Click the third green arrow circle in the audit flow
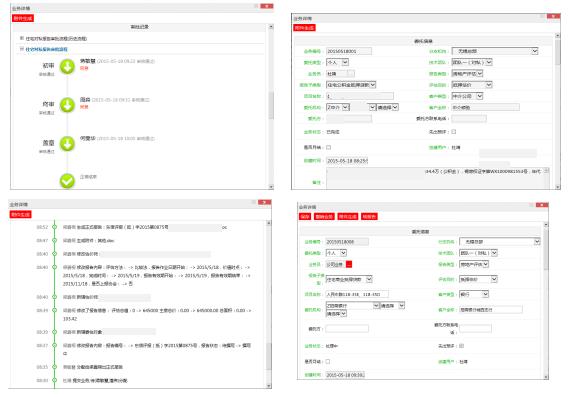 [x=67, y=144]
